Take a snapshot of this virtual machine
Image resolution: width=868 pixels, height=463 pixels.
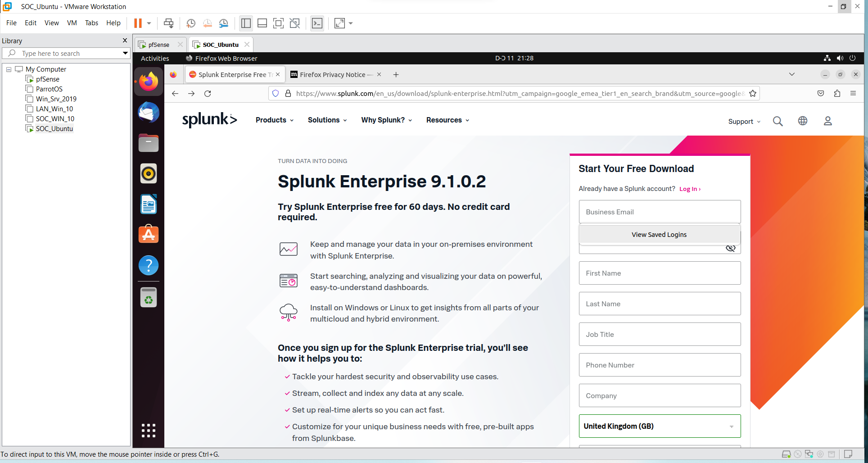pyautogui.click(x=191, y=23)
